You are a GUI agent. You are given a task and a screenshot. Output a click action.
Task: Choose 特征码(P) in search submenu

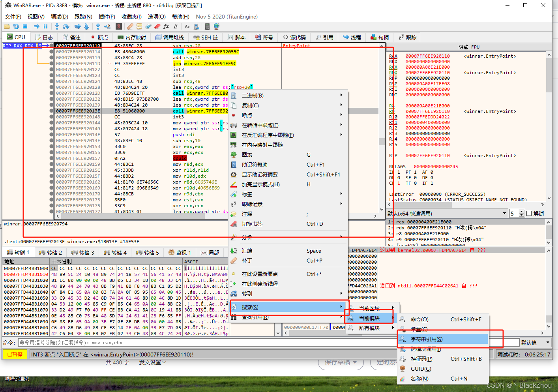pyautogui.click(x=443, y=359)
